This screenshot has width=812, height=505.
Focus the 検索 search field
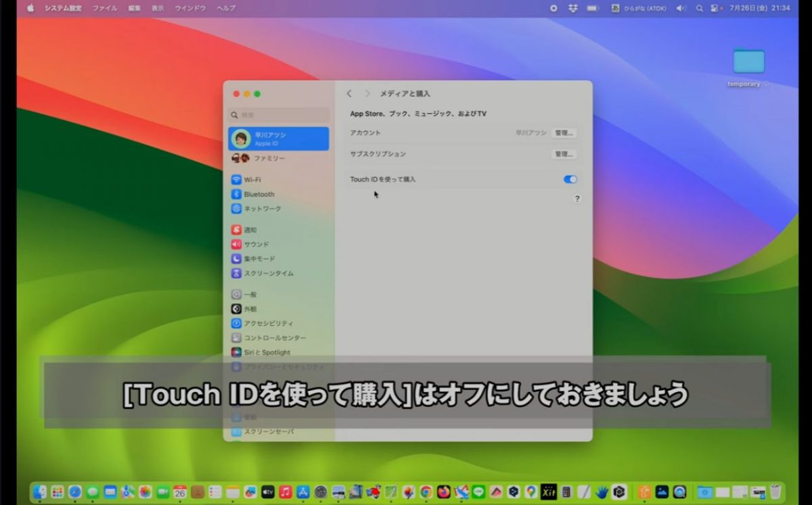[x=279, y=115]
